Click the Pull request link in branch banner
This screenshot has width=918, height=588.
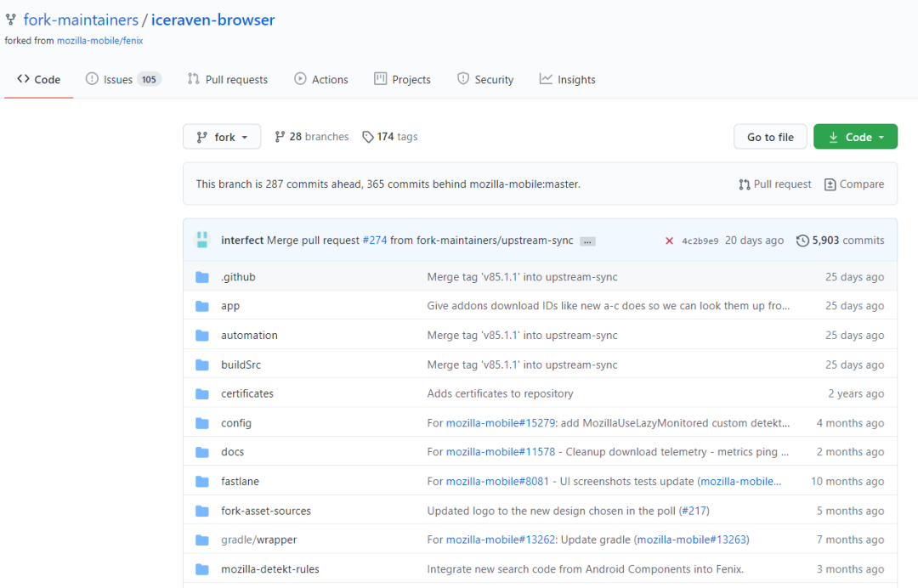[775, 184]
